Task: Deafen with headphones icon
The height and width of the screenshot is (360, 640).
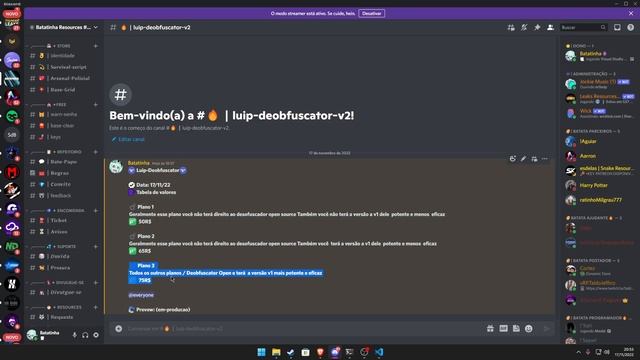Action: pyautogui.click(x=85, y=335)
